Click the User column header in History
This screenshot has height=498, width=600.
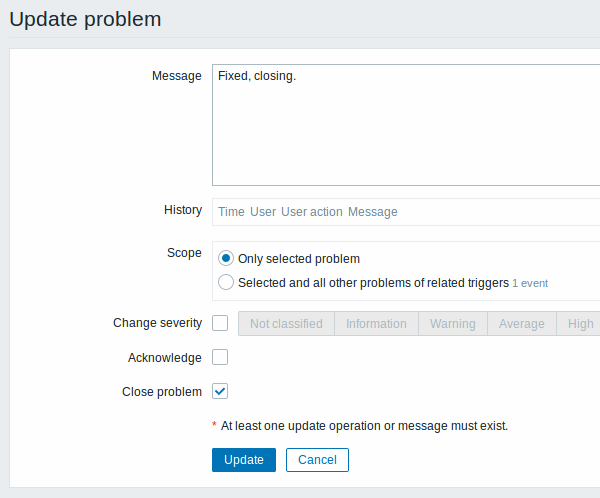click(x=263, y=212)
